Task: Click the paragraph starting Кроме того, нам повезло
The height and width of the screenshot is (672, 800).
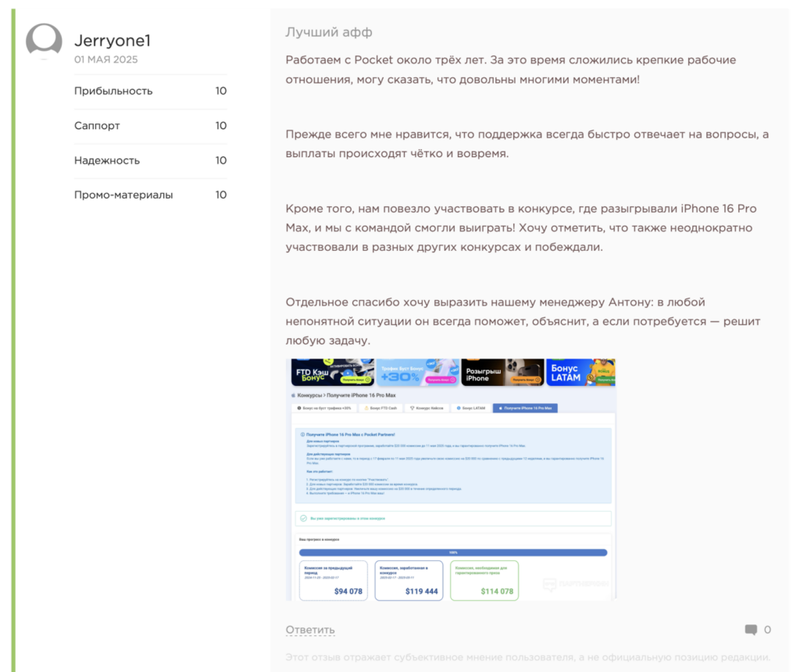Action: point(521,227)
